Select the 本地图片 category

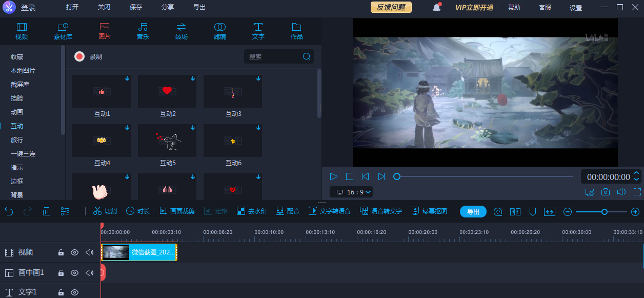pos(23,70)
